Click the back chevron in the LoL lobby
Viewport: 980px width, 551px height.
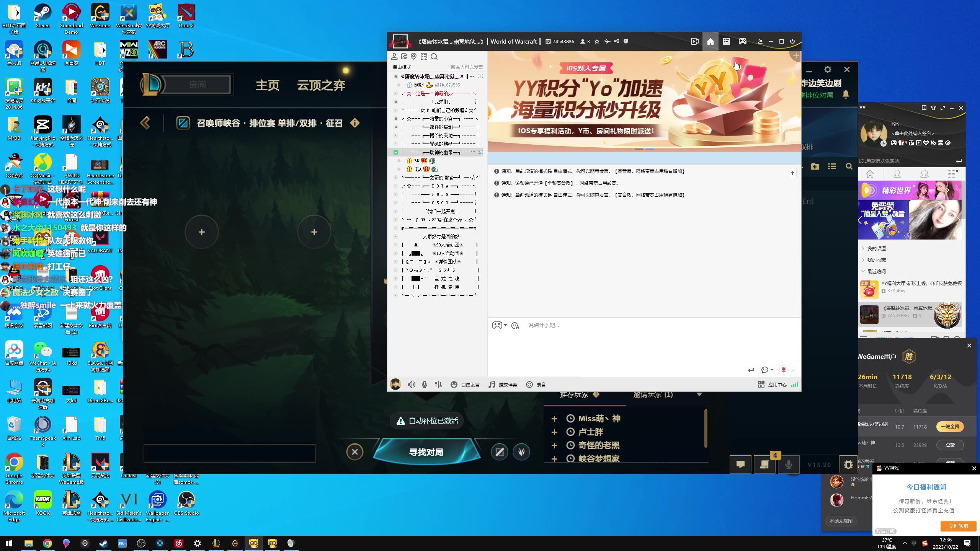145,123
